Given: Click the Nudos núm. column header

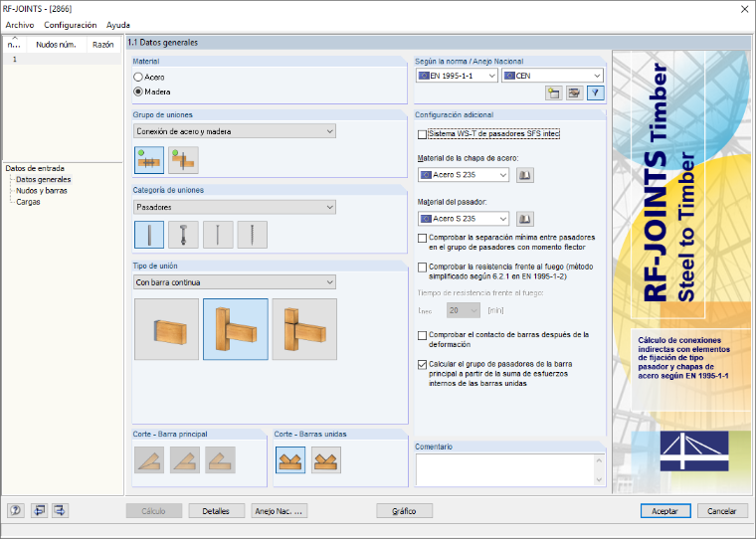Looking at the screenshot, I should coord(56,45).
